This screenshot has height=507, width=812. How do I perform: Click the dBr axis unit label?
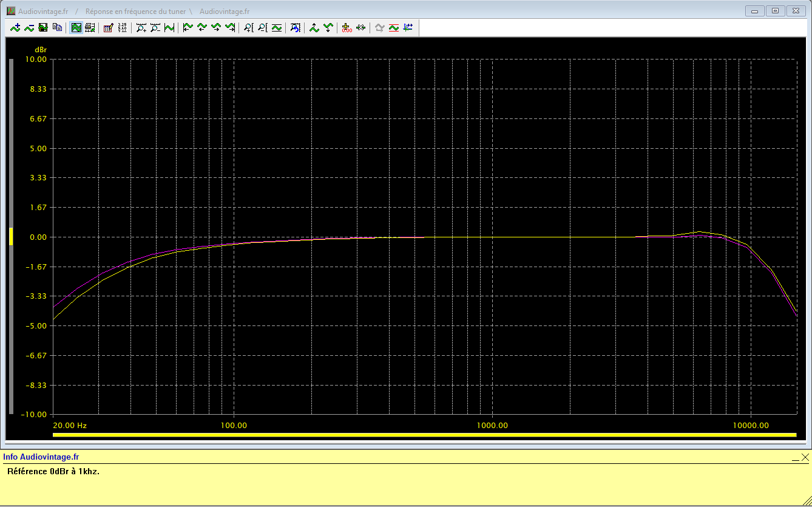coord(41,49)
